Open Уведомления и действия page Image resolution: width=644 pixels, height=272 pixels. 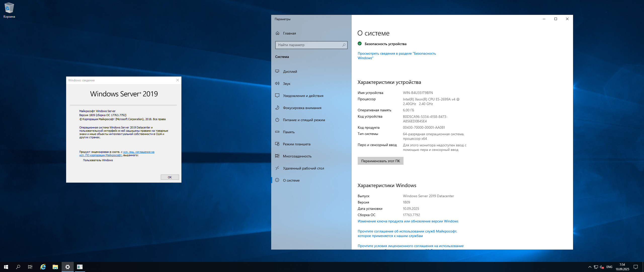[311, 96]
